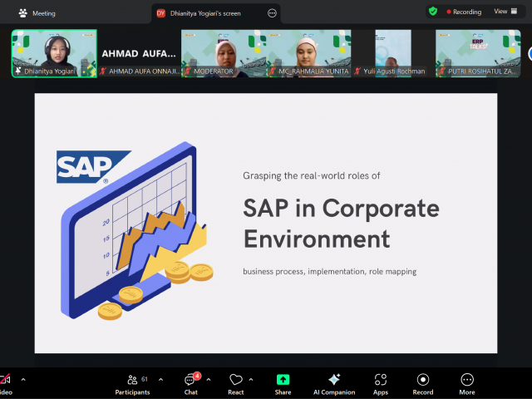The width and height of the screenshot is (532, 399).
Task: Click the muted mic icon on Yuli Agusti tile
Action: click(x=357, y=71)
